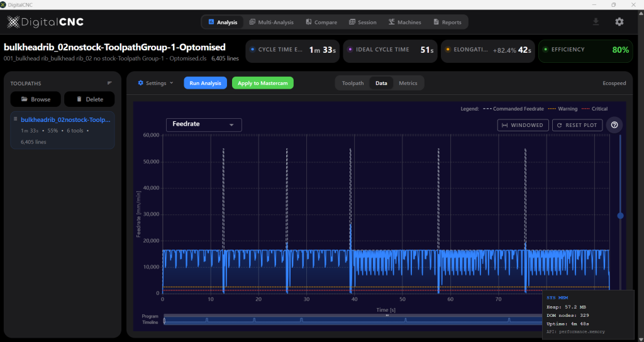
Task: Click the '.cls' file name subtitle
Action: pos(106,58)
